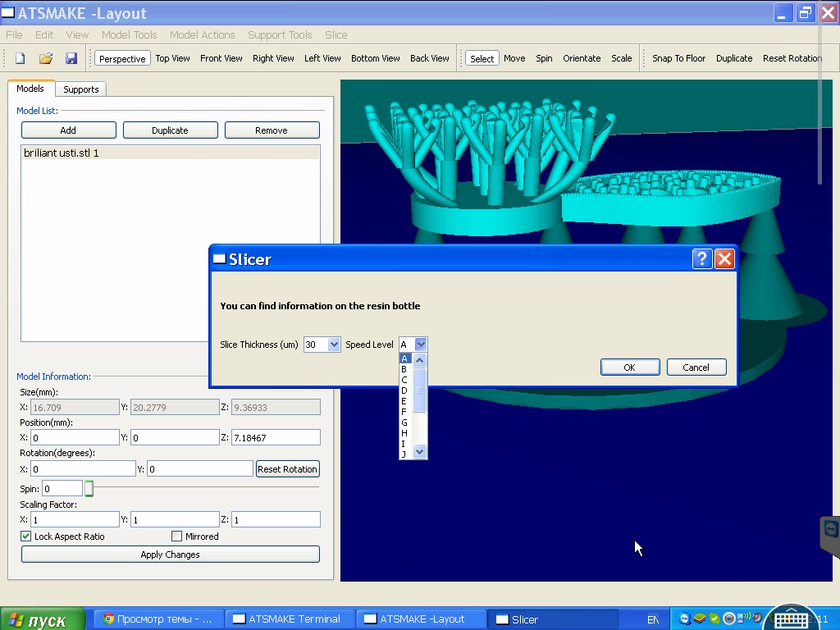Open the Windows Start button
This screenshot has height=630, width=840.
pos(42,620)
